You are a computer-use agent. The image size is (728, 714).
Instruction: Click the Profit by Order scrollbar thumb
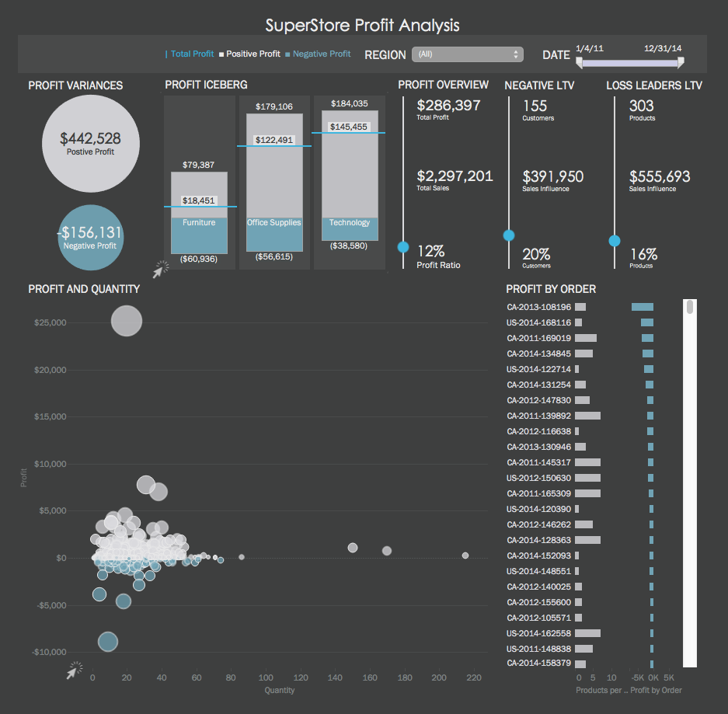[x=689, y=308]
